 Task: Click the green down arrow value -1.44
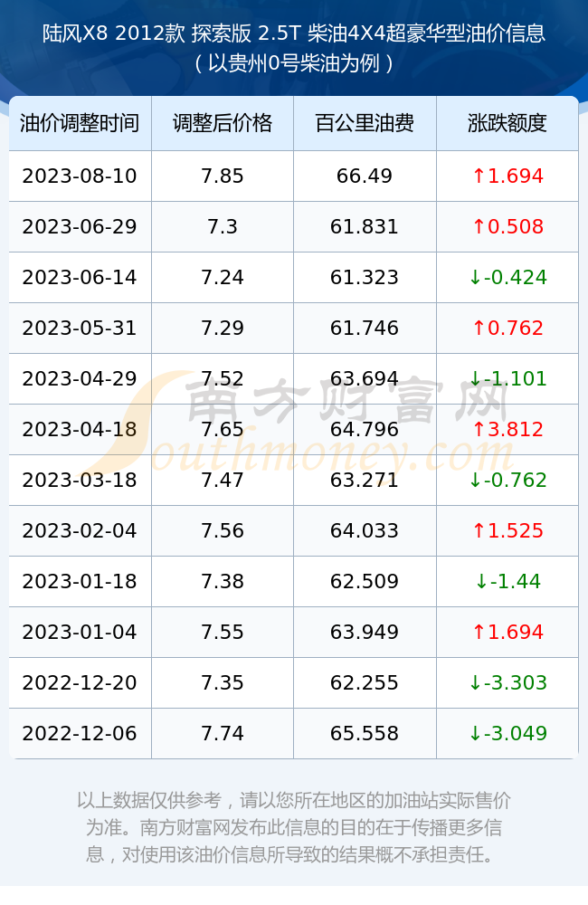(x=507, y=581)
